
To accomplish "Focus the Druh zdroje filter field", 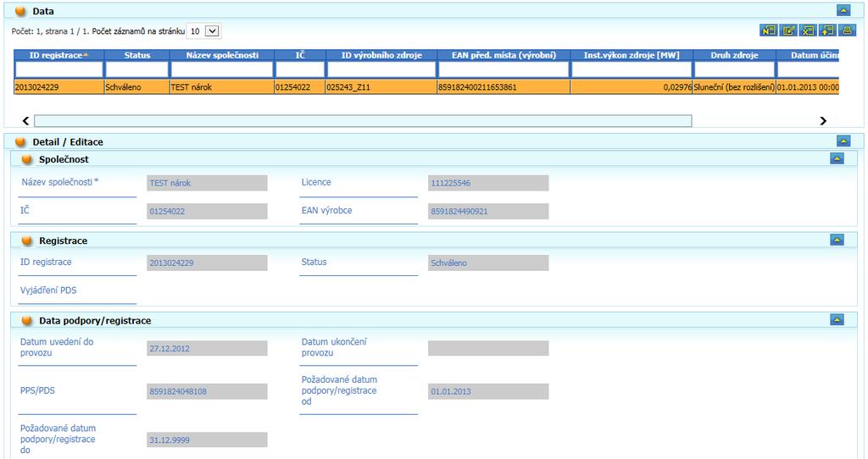I will (735, 69).
